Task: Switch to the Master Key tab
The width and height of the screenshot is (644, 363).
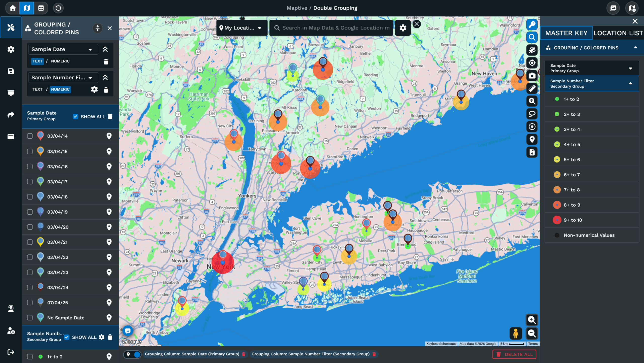Action: point(566,33)
